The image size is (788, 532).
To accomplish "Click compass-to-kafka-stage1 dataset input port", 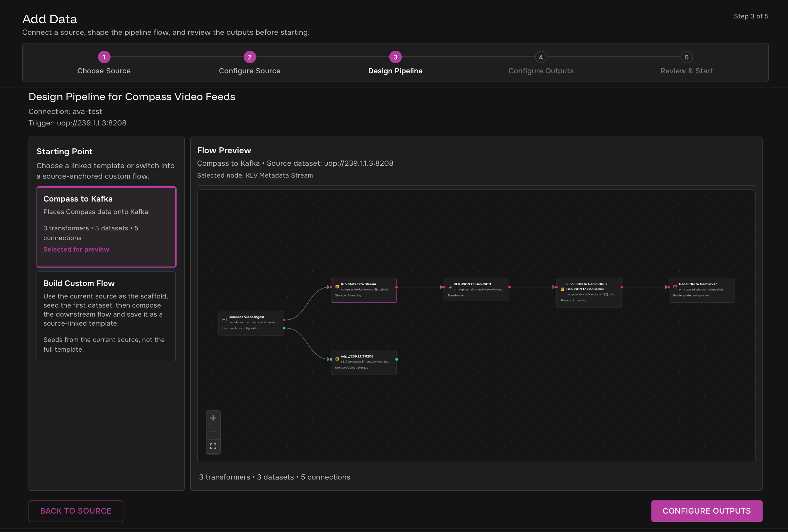I will (x=556, y=287).
